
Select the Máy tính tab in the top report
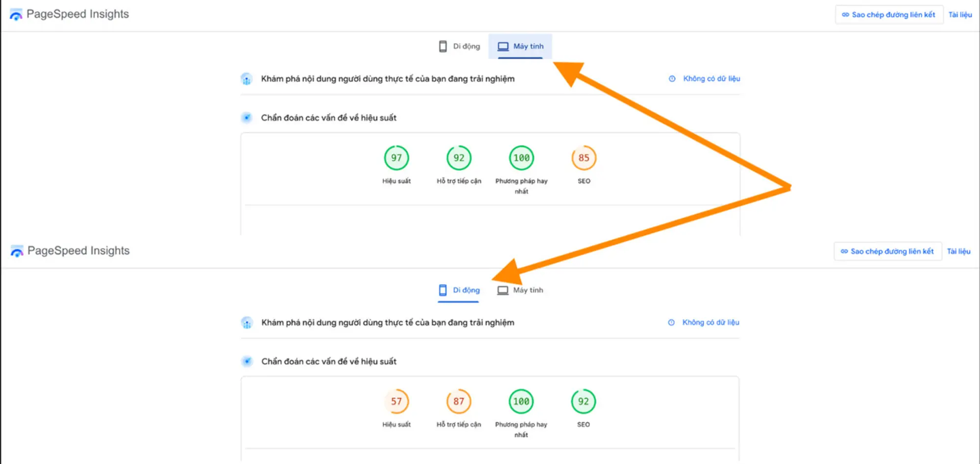(520, 46)
